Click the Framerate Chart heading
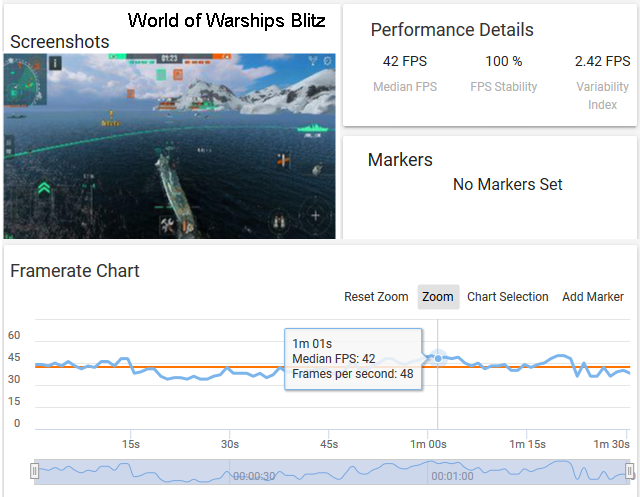Image resolution: width=640 pixels, height=497 pixels. (x=75, y=271)
